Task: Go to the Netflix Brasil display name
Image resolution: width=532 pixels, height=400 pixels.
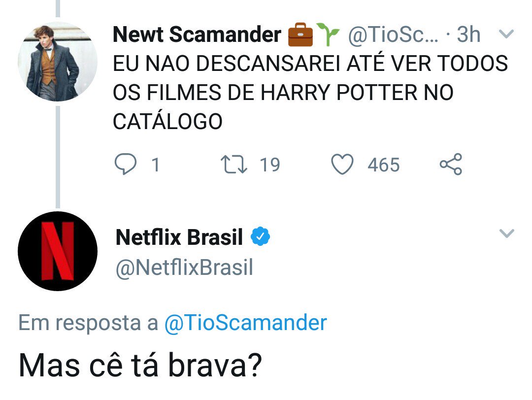Action: coord(179,238)
